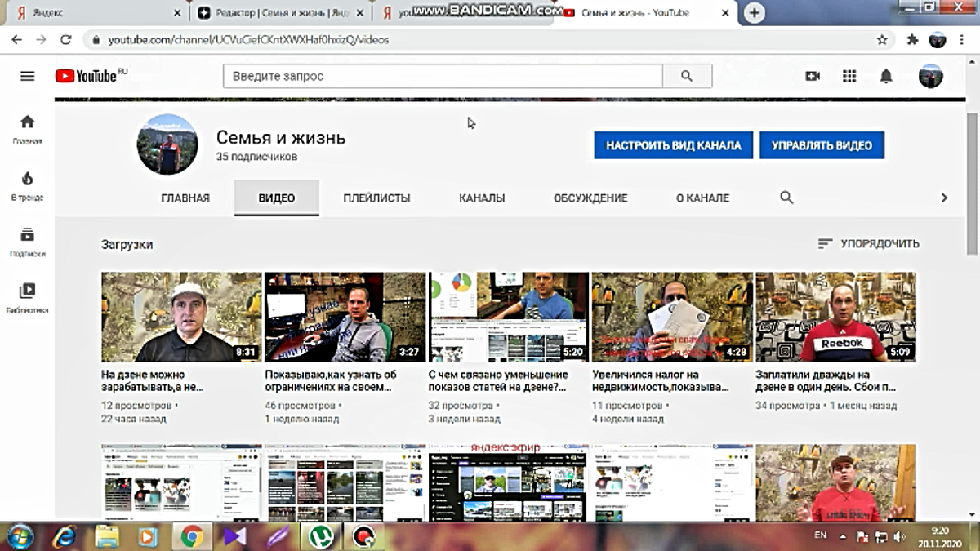Open the 8:31 video thumbnail
Screen dimensions: 980x551
pyautogui.click(x=181, y=317)
